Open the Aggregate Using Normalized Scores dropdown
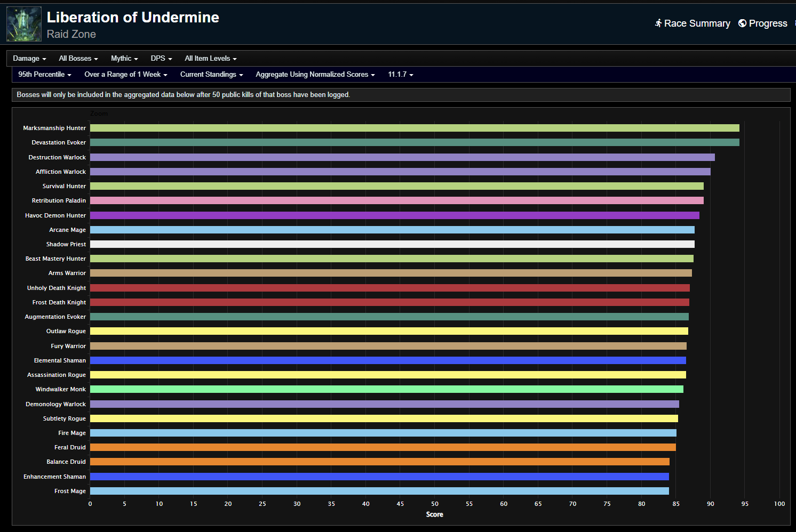Viewport: 796px width, 532px height. (x=315, y=75)
